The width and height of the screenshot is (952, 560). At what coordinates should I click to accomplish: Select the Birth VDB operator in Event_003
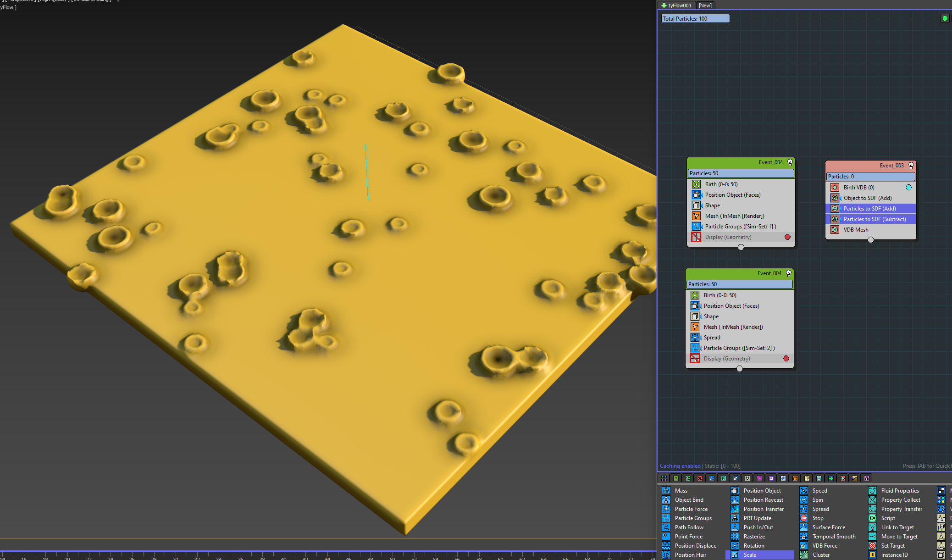click(858, 188)
